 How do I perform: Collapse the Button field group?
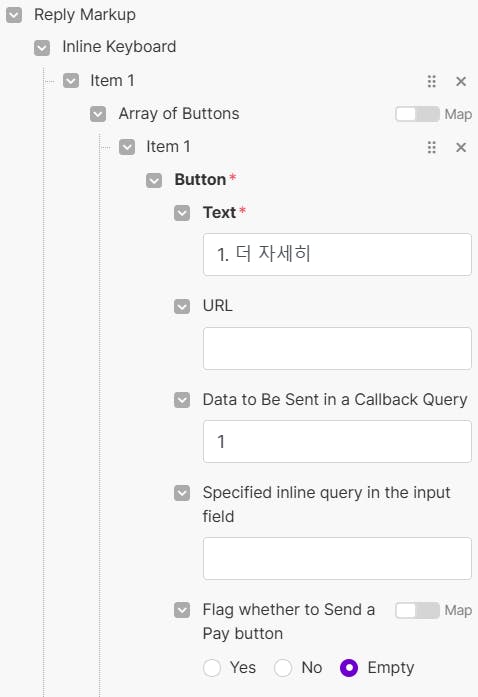[x=154, y=180]
